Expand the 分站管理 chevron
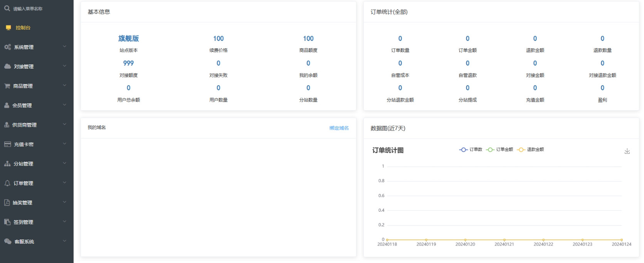This screenshot has width=644, height=263. 65,164
